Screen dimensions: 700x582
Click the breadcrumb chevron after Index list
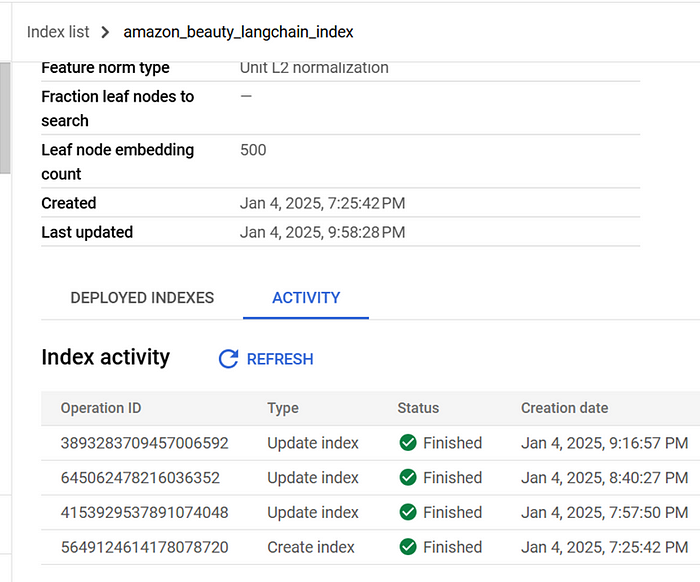coord(105,32)
